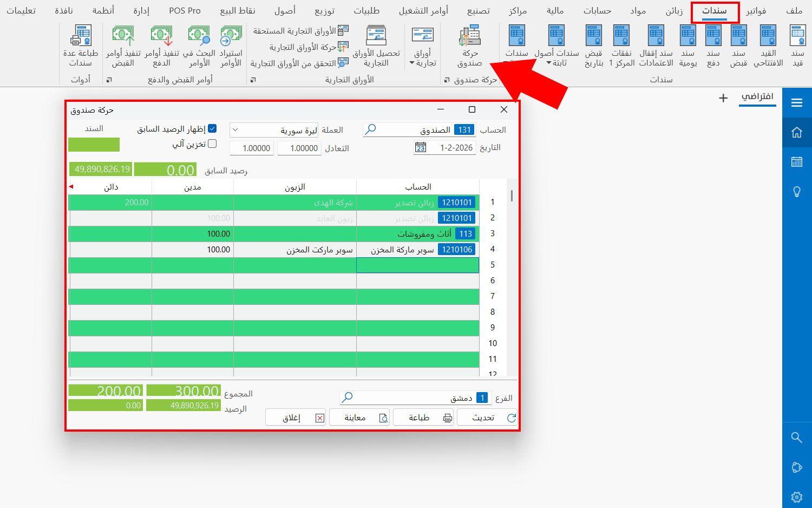Click the تحديث refresh button
Viewport: 812px width, 508px height.
coord(487,418)
